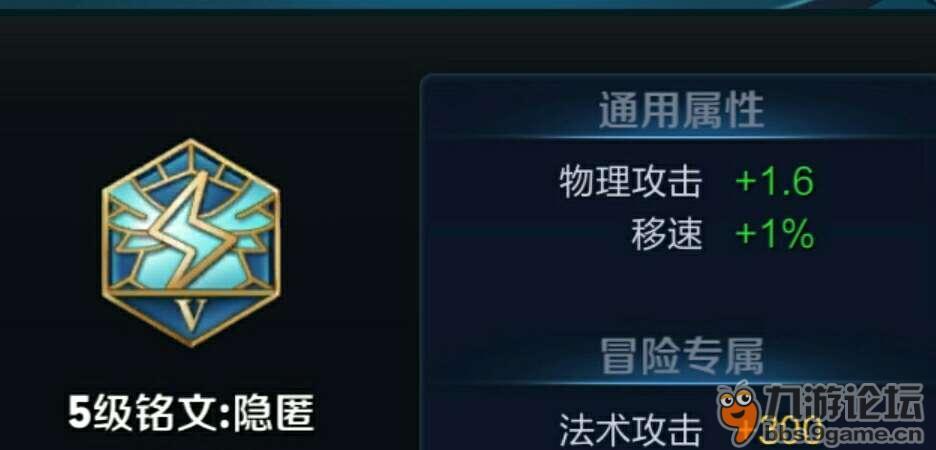The image size is (936, 450).
Task: Select the V level numeral on the rune
Action: pos(192,315)
